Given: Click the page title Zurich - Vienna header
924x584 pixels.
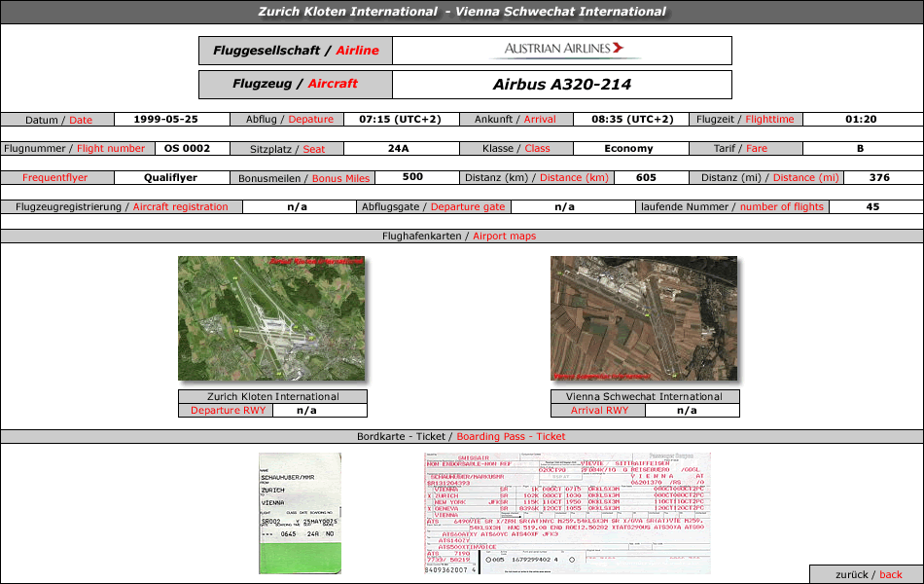Looking at the screenshot, I should [462, 12].
